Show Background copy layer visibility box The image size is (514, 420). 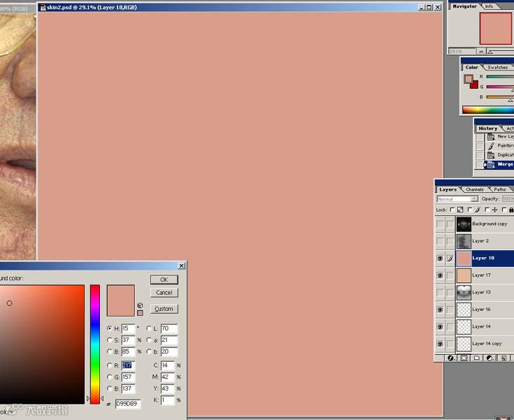(440, 224)
